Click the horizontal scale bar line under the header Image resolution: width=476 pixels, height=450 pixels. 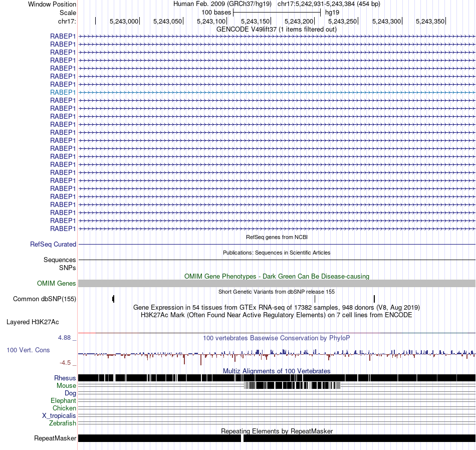pos(277,13)
